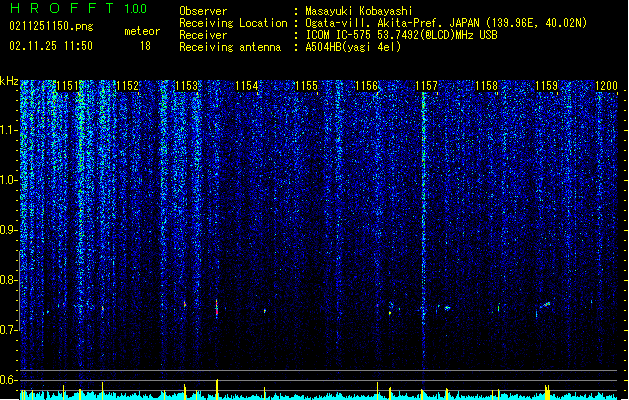Click the 0.8 kHz frequency axis label

9,280
